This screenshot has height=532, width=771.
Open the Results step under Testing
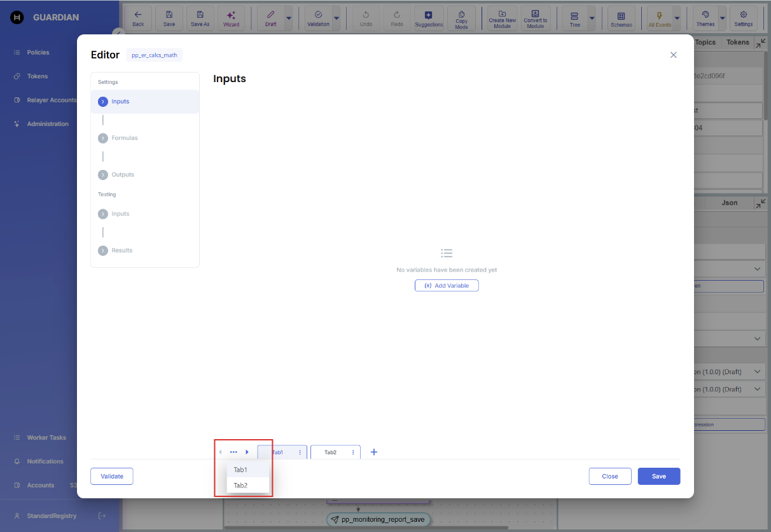[122, 251]
